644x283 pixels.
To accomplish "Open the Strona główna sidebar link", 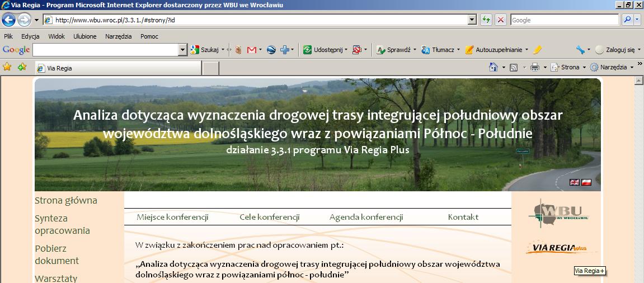I will (x=66, y=201).
